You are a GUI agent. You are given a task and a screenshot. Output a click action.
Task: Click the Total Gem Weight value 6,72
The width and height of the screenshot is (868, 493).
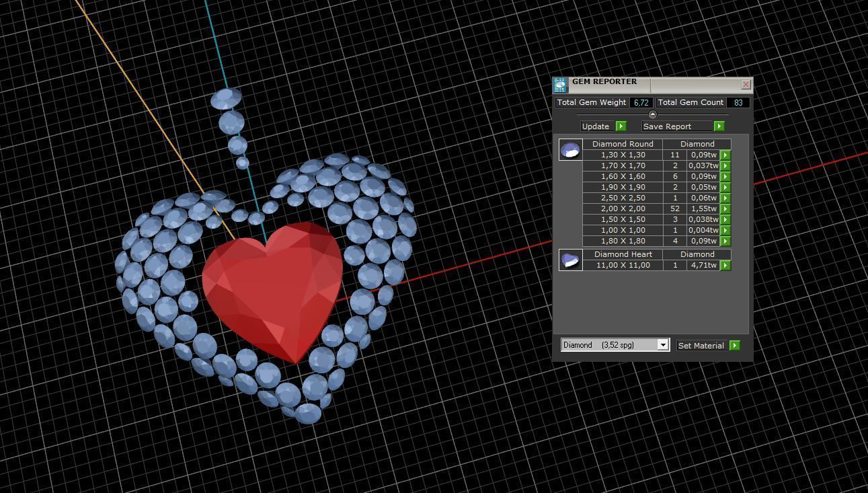click(641, 102)
